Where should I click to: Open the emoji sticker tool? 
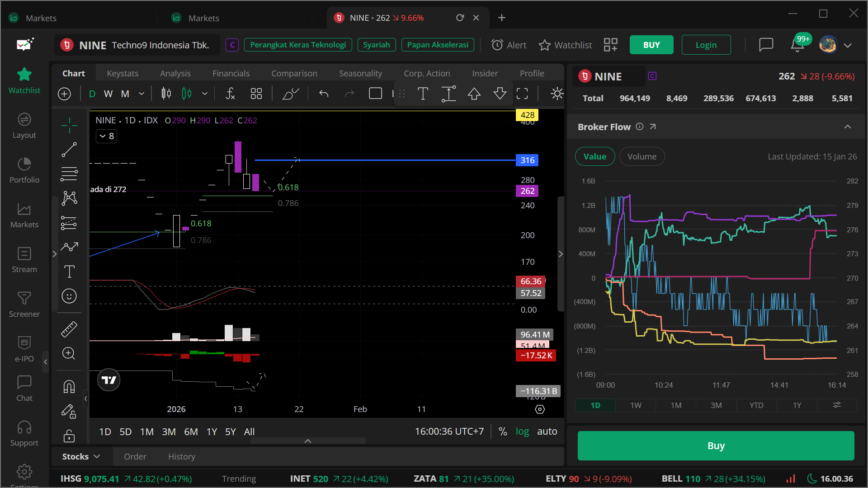[x=69, y=296]
